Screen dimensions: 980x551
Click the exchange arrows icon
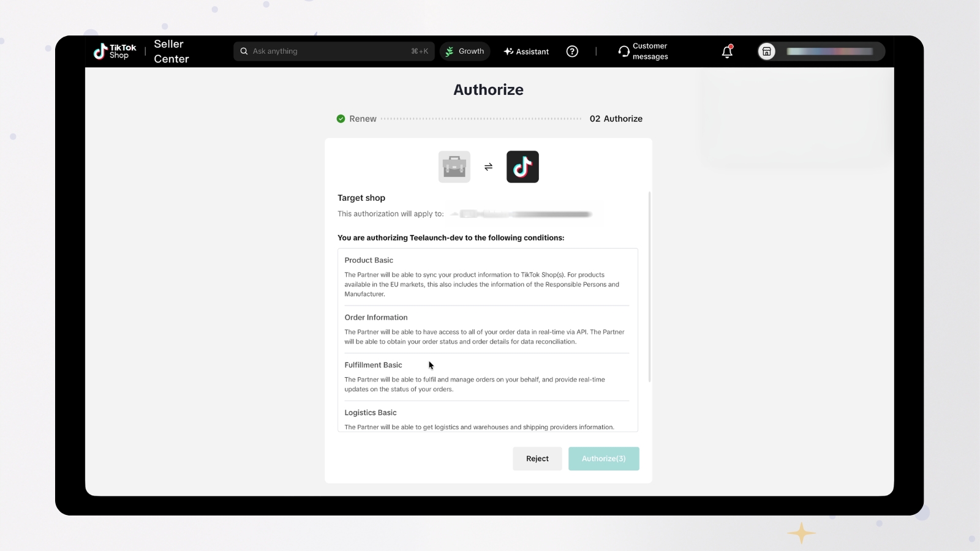(x=488, y=167)
